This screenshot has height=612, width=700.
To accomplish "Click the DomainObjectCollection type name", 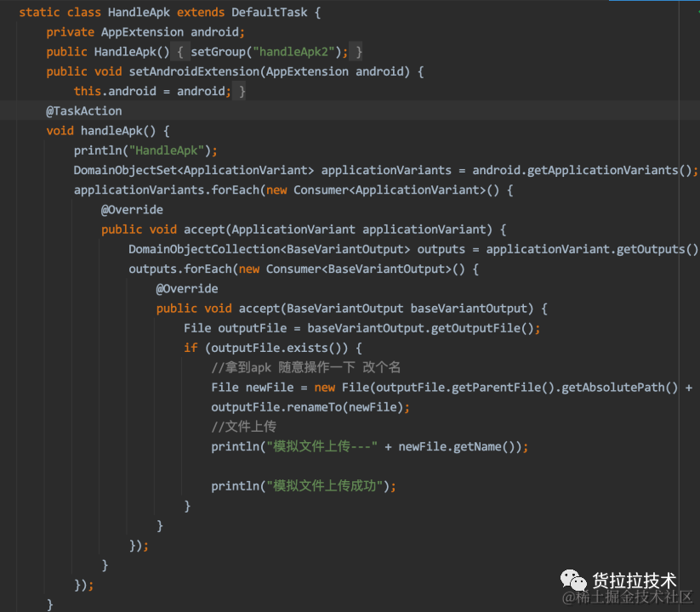I will [x=204, y=249].
